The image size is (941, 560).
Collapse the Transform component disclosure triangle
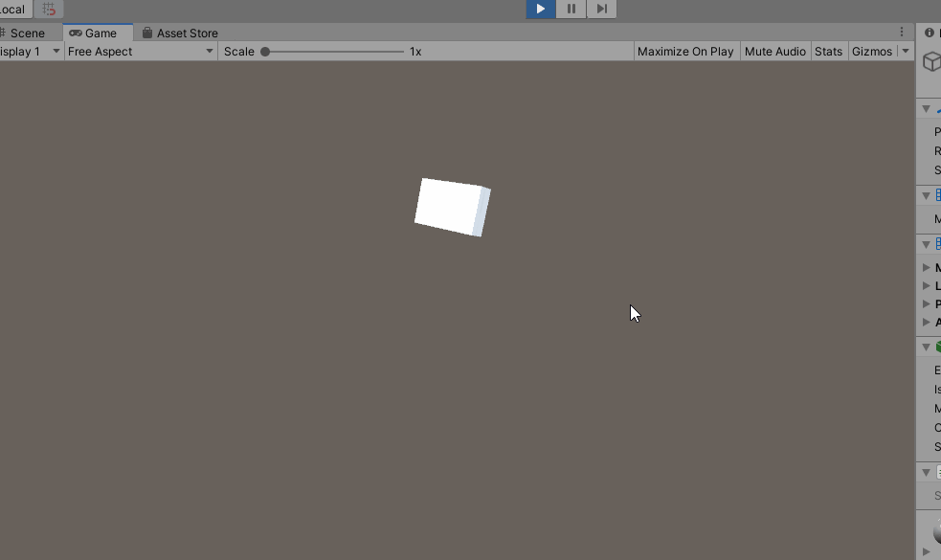[x=925, y=108]
